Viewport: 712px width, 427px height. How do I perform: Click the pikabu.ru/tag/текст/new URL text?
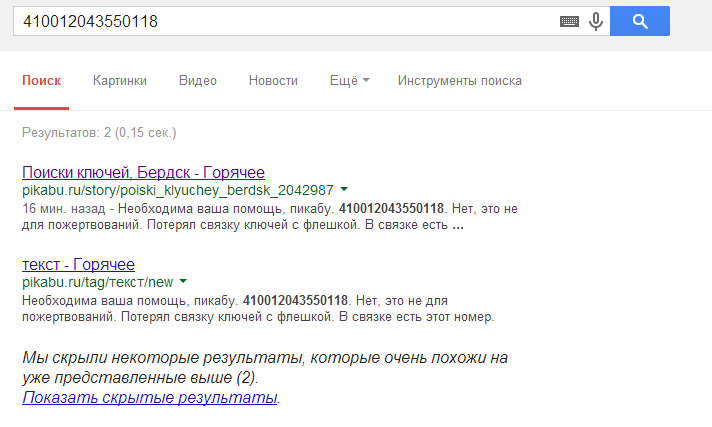click(98, 282)
